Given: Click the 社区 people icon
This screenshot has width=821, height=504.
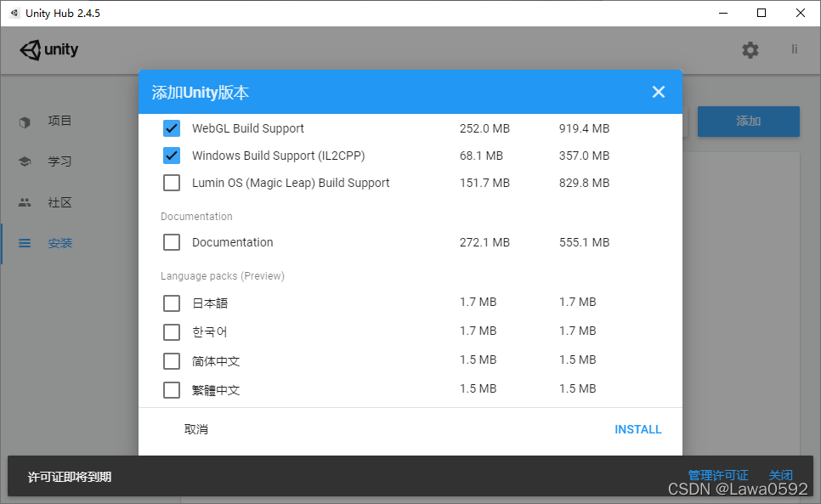Looking at the screenshot, I should click(25, 202).
